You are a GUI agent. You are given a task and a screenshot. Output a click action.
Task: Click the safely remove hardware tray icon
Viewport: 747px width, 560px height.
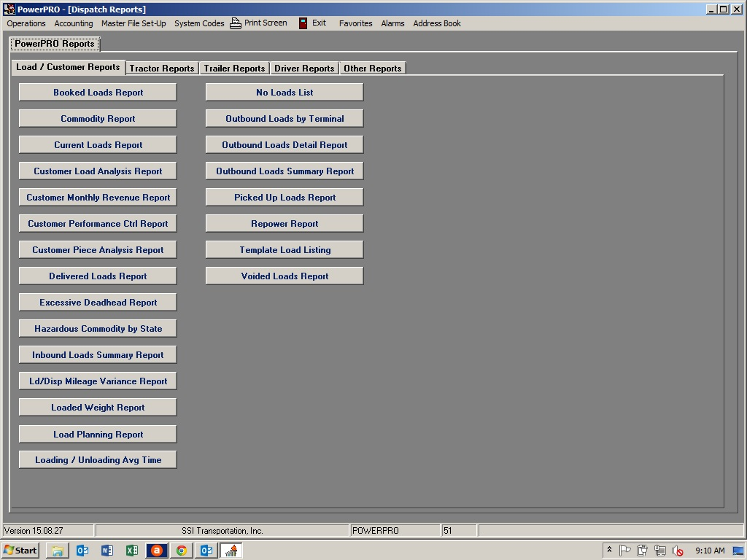[x=642, y=551]
